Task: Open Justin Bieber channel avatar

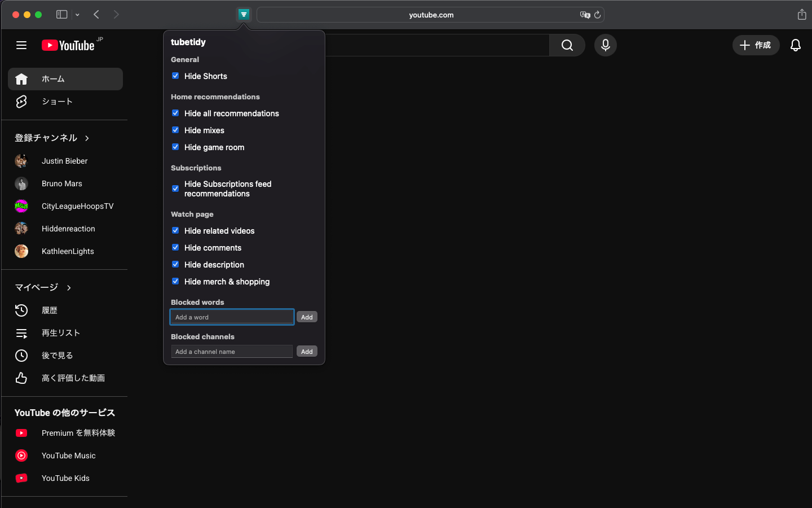Action: (x=21, y=161)
